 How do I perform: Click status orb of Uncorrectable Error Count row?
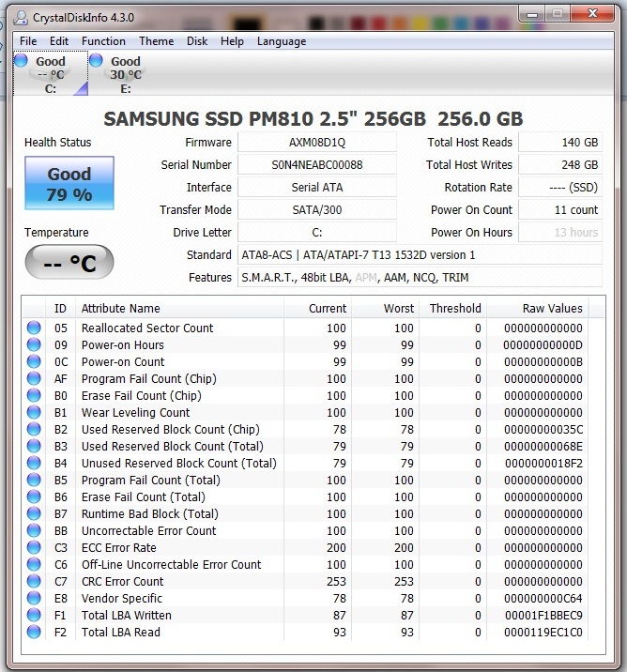34,530
